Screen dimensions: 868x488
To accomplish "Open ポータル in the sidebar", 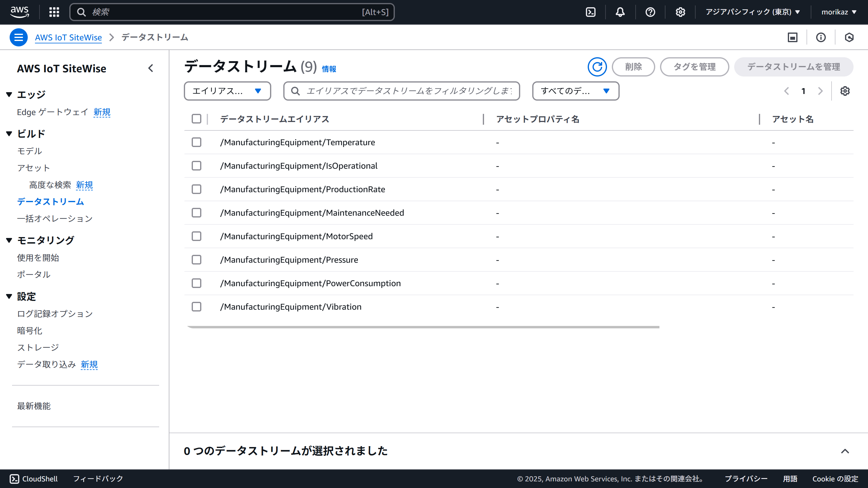I will tap(34, 274).
